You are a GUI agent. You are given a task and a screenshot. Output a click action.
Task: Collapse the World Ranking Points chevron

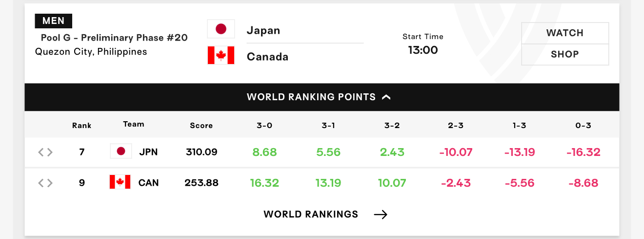point(386,97)
